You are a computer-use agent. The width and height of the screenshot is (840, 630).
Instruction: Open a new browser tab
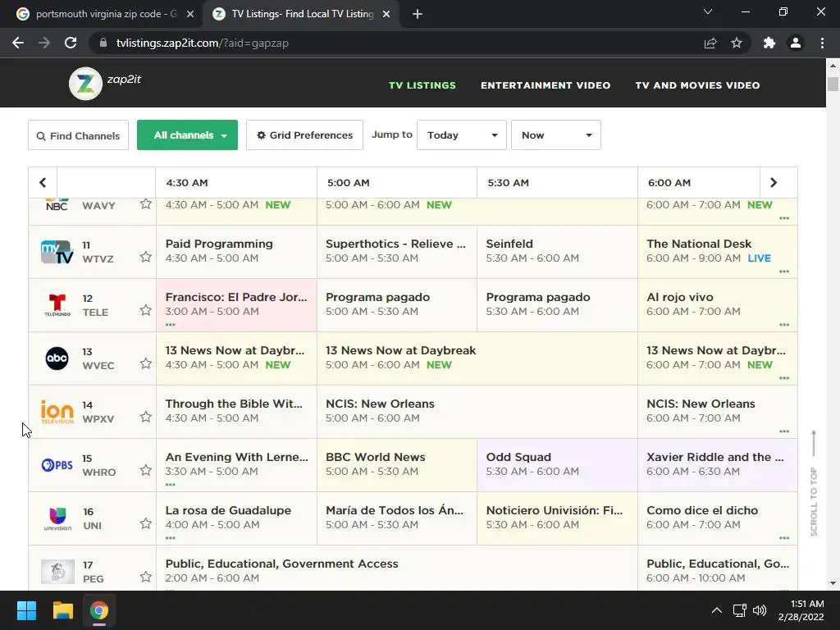(x=418, y=14)
